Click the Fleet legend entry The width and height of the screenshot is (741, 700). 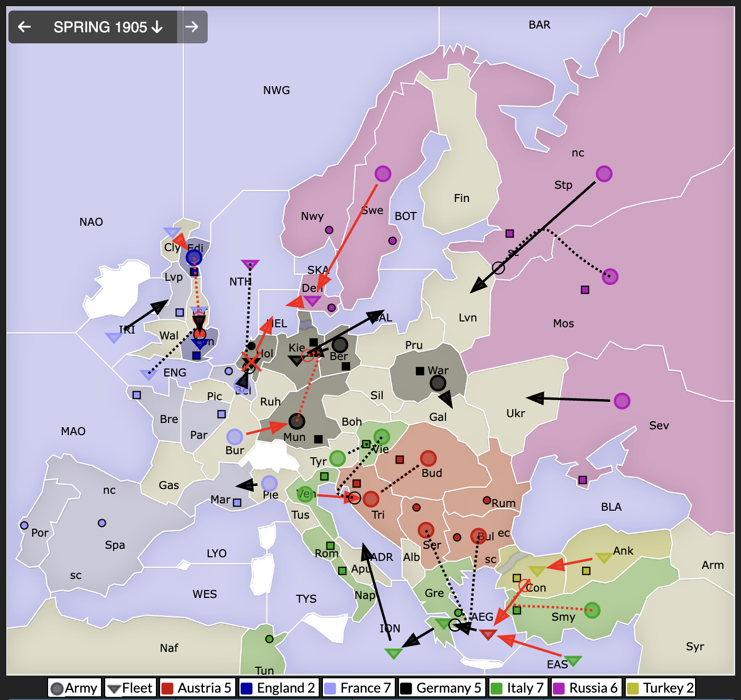point(131,688)
